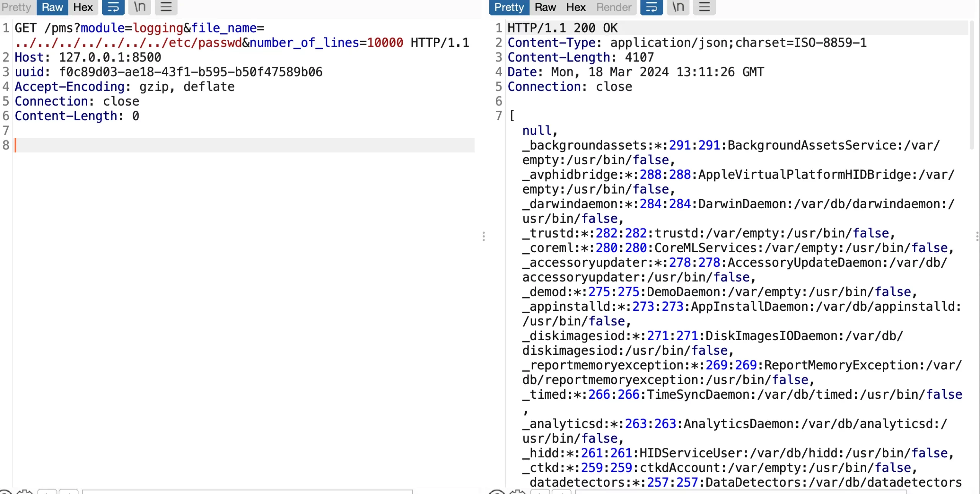Image resolution: width=980 pixels, height=494 pixels.
Task: Select the response Pretty tab
Action: [x=509, y=7]
